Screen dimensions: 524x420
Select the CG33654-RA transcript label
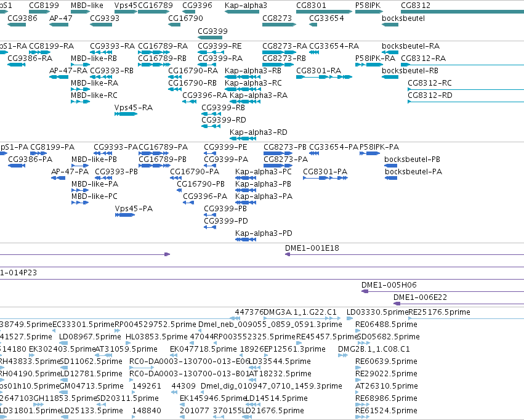(334, 46)
